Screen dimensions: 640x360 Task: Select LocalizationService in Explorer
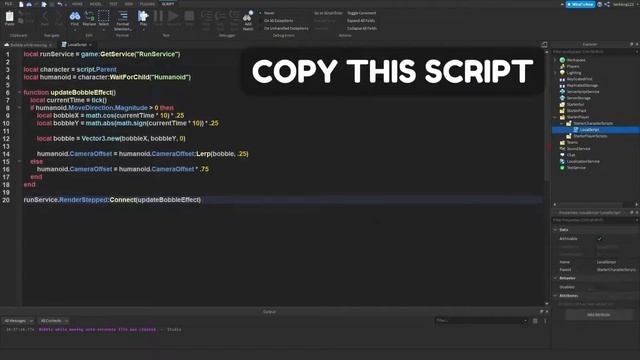click(583, 161)
